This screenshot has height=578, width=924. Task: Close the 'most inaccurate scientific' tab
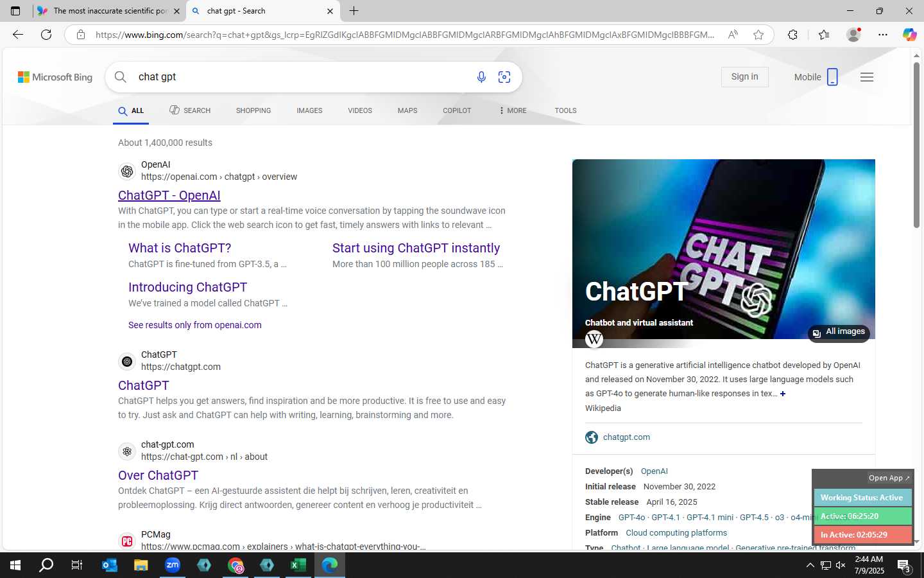tap(176, 11)
